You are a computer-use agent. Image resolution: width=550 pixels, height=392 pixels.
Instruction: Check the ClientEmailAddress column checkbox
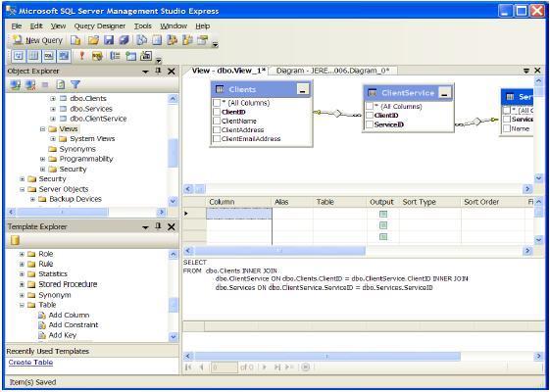[x=217, y=138]
